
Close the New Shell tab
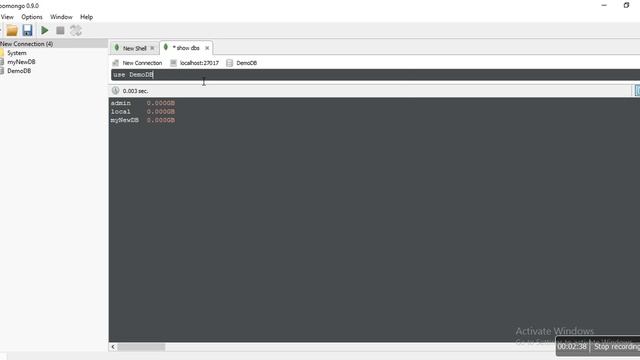pyautogui.click(x=153, y=48)
